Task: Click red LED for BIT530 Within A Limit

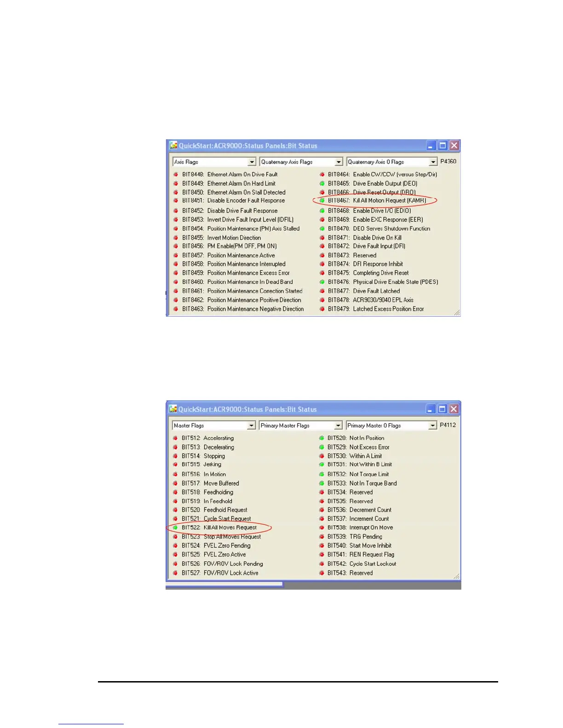Action: click(x=322, y=456)
